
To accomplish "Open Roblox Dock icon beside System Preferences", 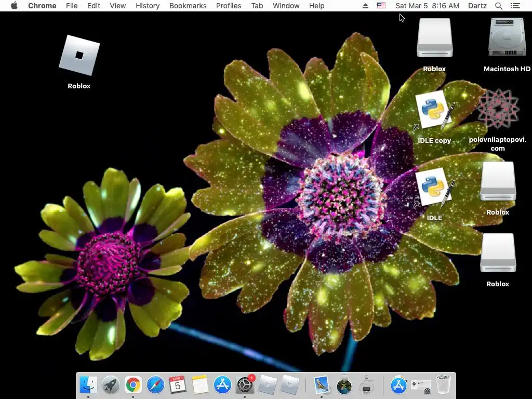I will 267,385.
